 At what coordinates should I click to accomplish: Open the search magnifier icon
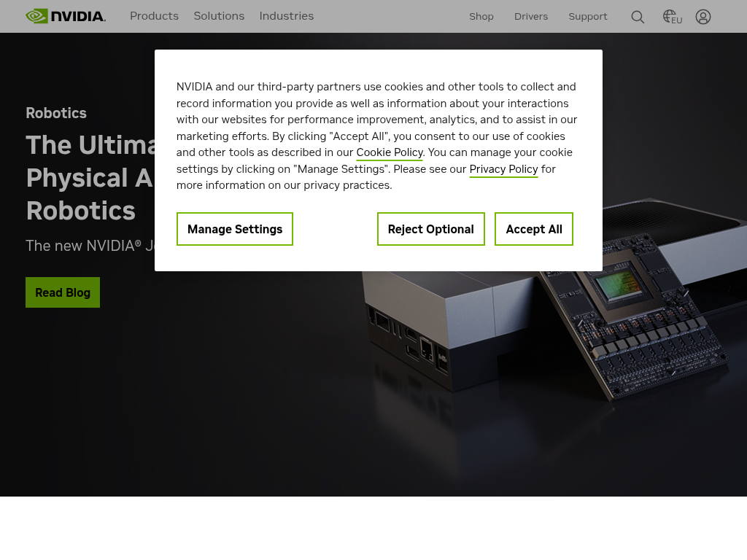(638, 17)
